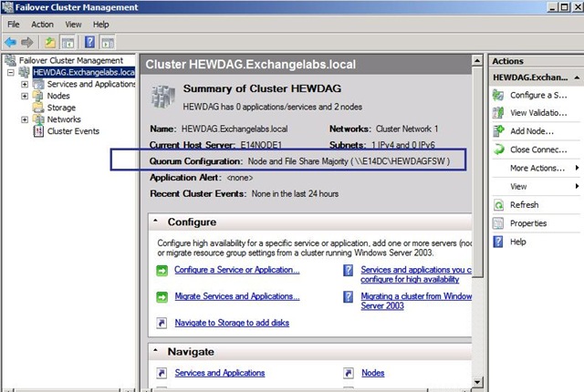Open the Help menu in menu bar
584x392 pixels.
point(101,25)
